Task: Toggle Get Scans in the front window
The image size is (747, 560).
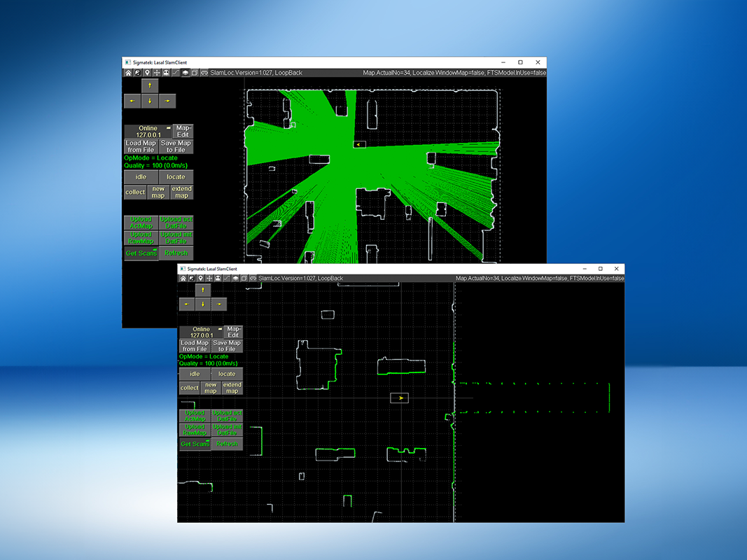Action: click(x=195, y=444)
